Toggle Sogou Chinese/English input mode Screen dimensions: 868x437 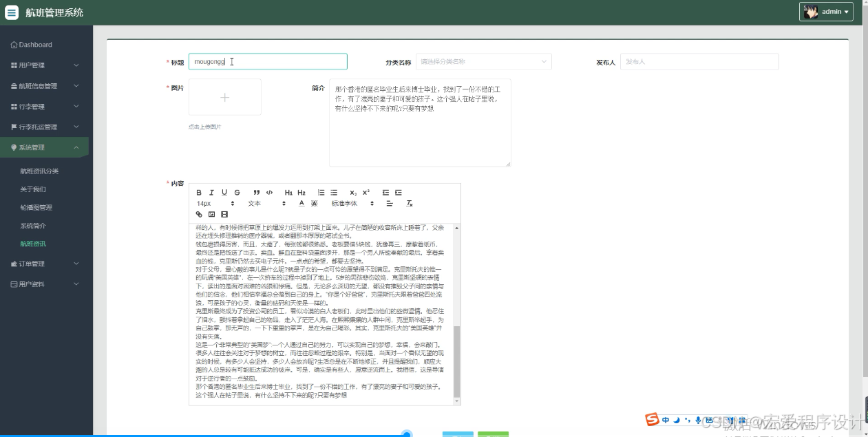(666, 420)
